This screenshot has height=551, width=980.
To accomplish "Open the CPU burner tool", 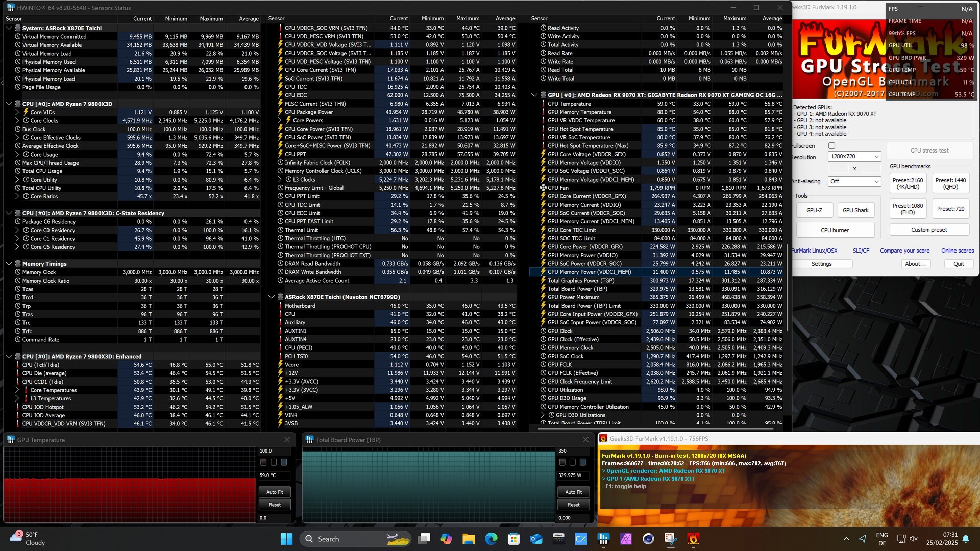I will (835, 230).
